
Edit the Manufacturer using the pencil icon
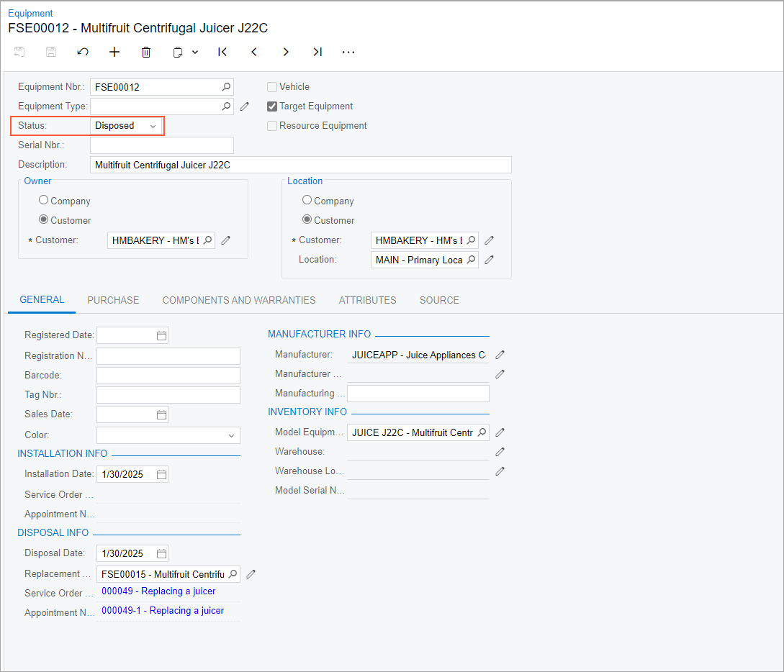tap(500, 355)
